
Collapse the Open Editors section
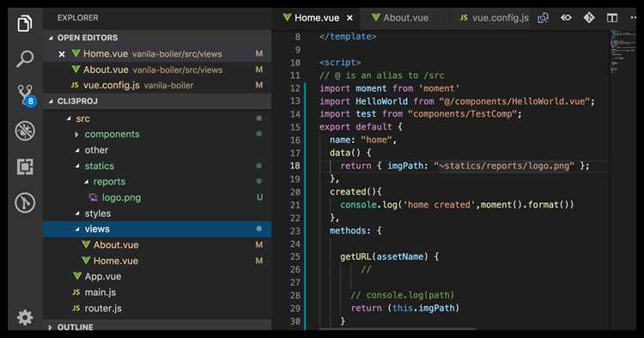pyautogui.click(x=51, y=38)
